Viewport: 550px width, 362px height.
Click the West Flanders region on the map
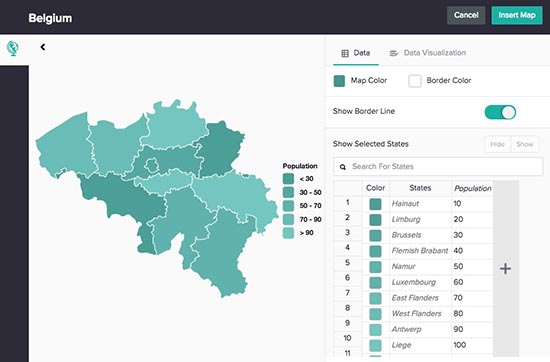65,146
